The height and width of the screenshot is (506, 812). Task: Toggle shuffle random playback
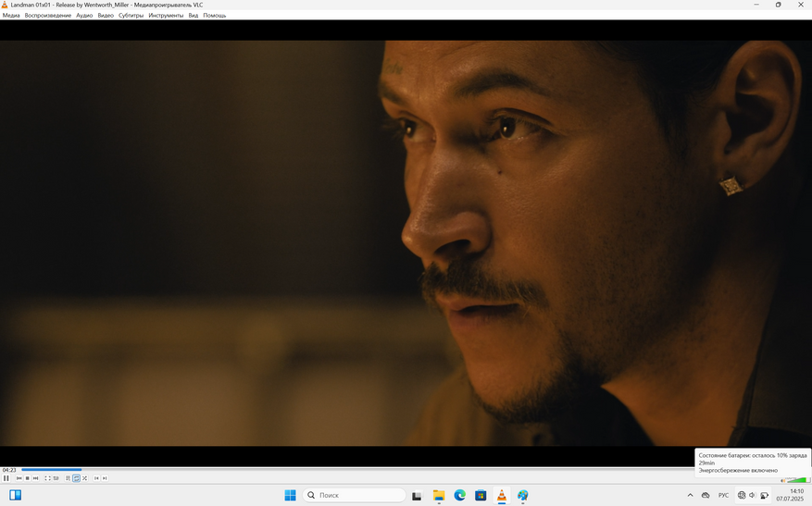(84, 478)
